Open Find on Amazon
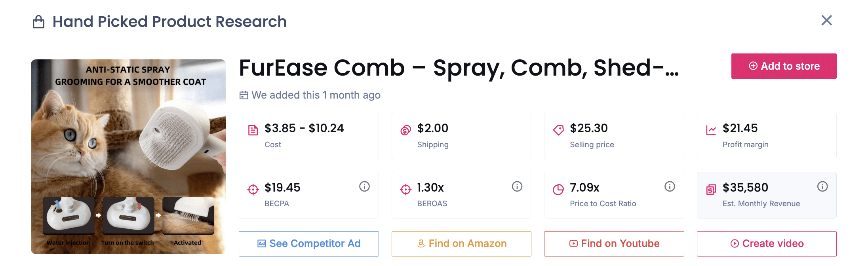This screenshot has height=266, width=868. (461, 243)
